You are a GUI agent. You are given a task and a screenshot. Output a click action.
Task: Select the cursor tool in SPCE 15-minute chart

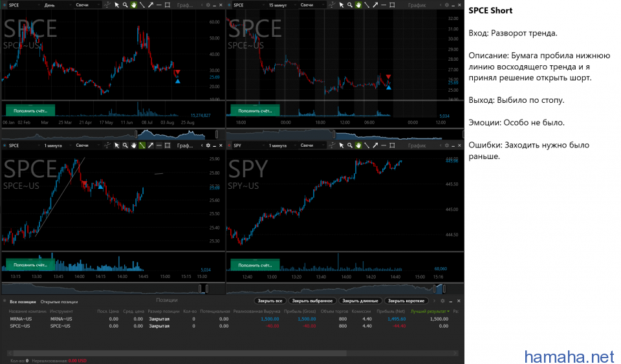point(341,5)
